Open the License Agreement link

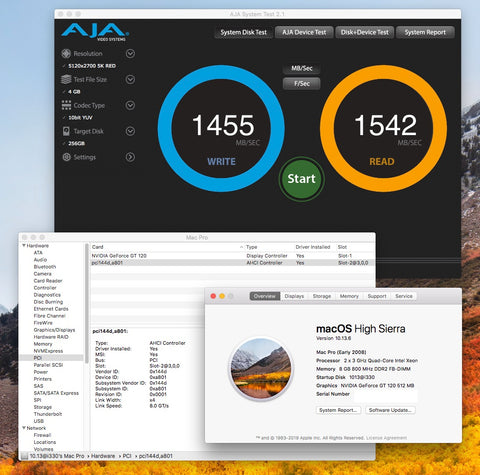(386, 438)
